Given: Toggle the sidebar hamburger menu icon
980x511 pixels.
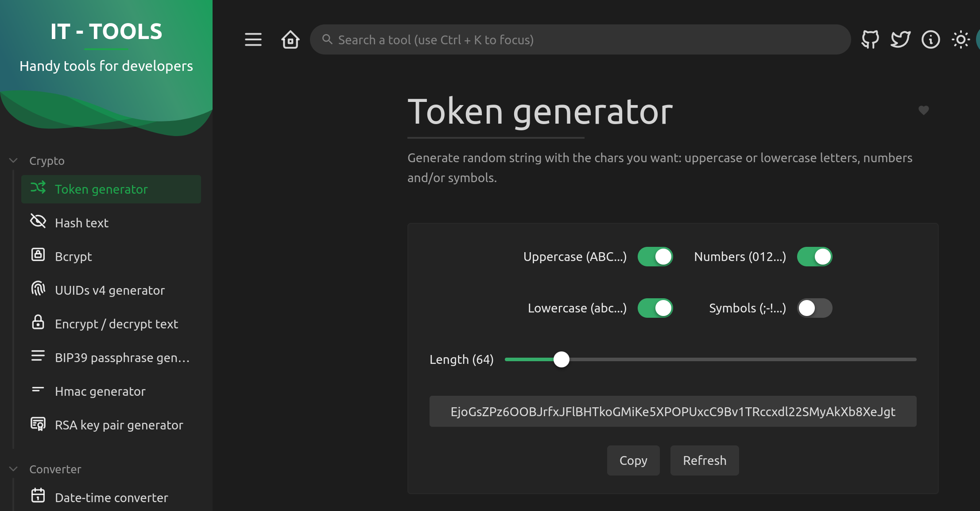Looking at the screenshot, I should click(253, 39).
